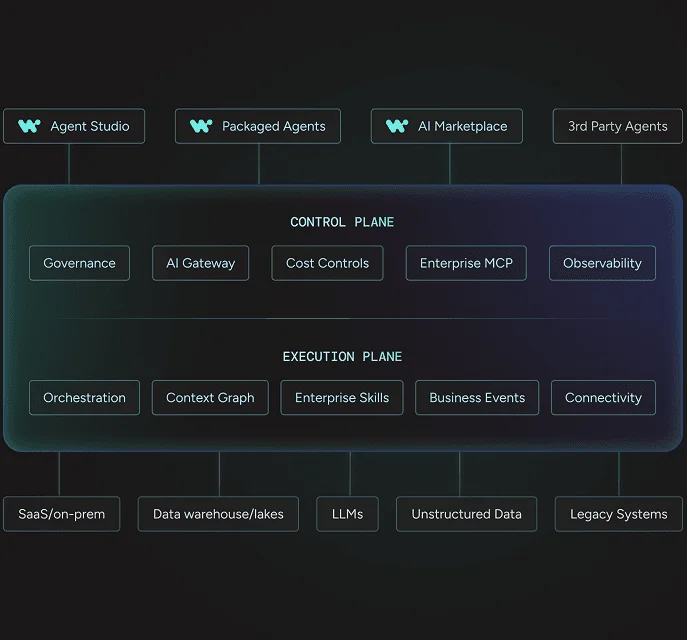
Task: Open the Connectivity box
Action: click(x=603, y=397)
